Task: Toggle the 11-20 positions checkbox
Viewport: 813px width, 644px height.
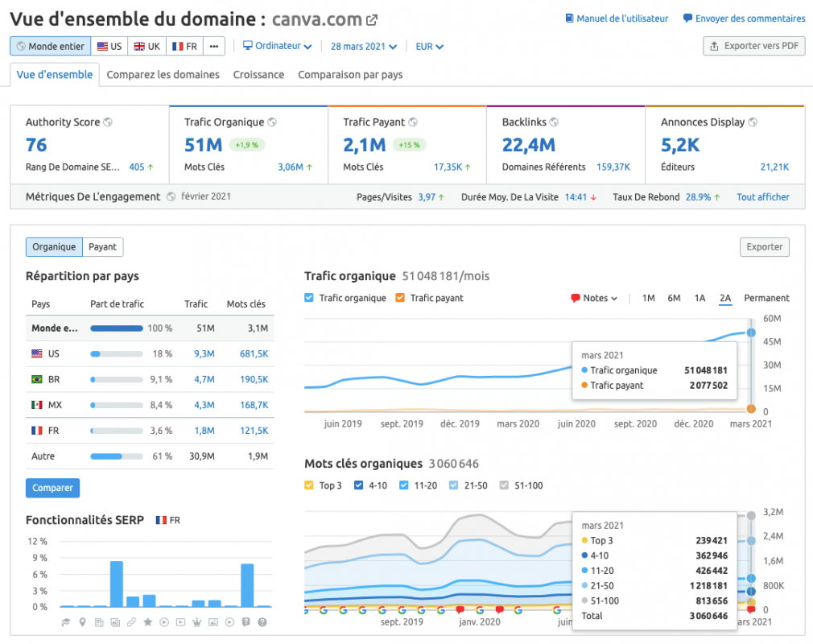Action: [x=404, y=486]
